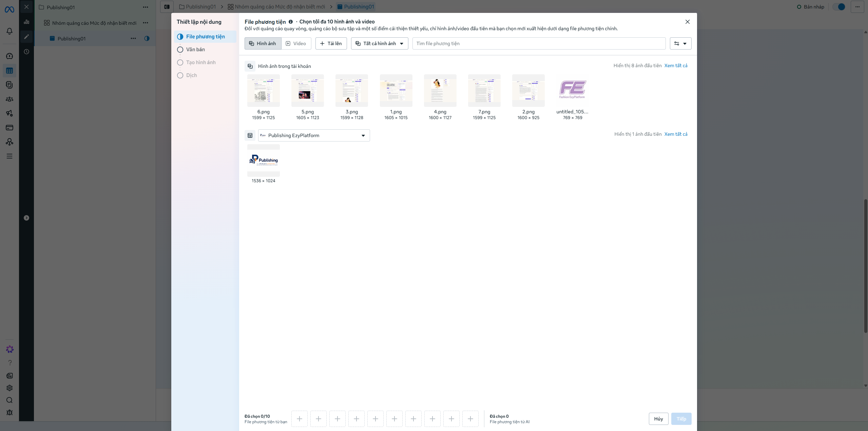Image resolution: width=868 pixels, height=431 pixels.
Task: Click the info icon next to File phương tiện
Action: tap(291, 22)
